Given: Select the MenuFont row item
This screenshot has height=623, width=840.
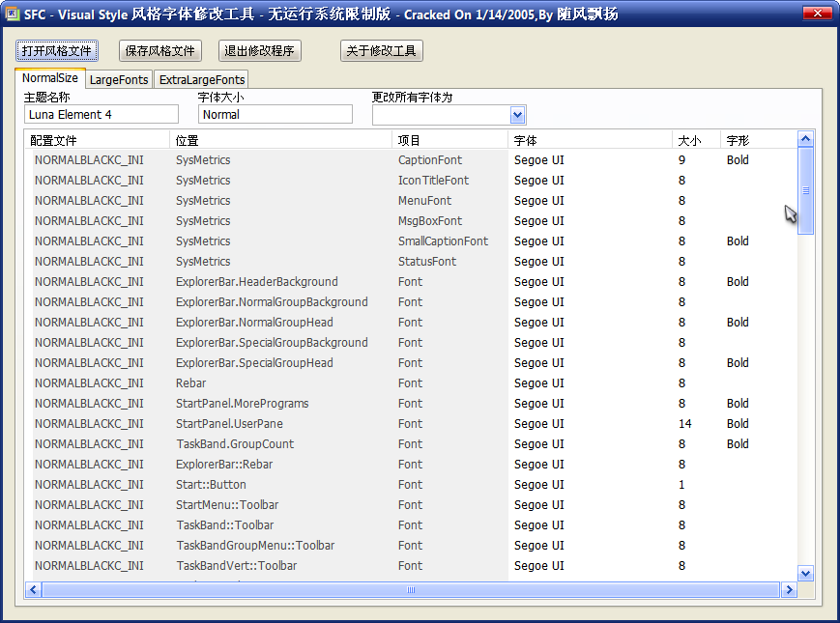Looking at the screenshot, I should point(424,201).
